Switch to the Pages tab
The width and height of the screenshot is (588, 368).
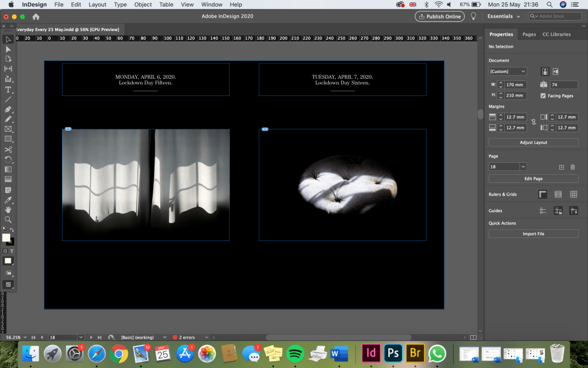(x=529, y=34)
